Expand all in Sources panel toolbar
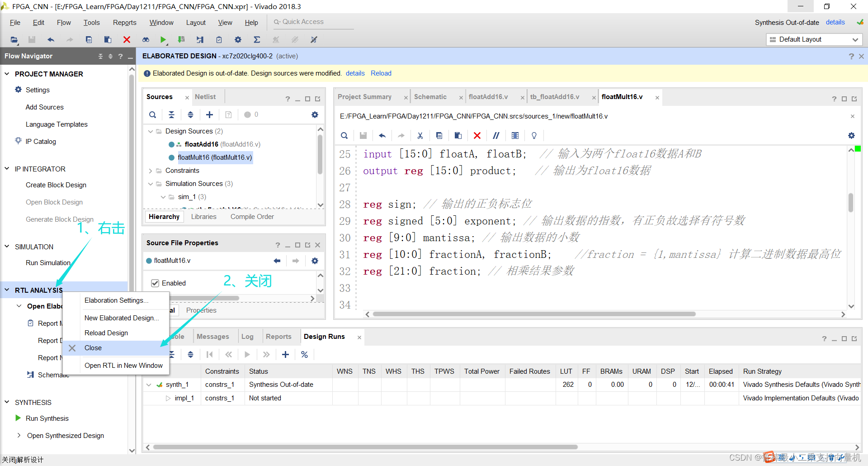This screenshot has height=466, width=868. [x=190, y=115]
